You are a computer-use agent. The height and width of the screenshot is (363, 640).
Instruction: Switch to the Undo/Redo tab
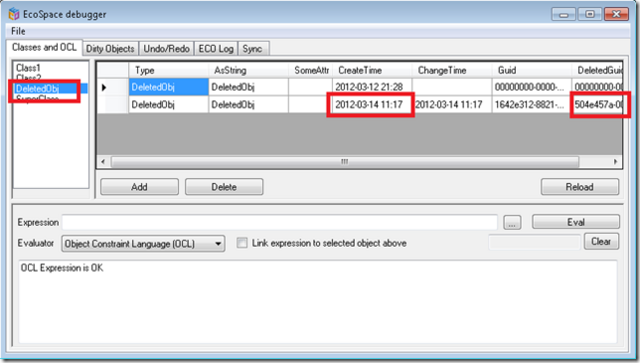(167, 49)
